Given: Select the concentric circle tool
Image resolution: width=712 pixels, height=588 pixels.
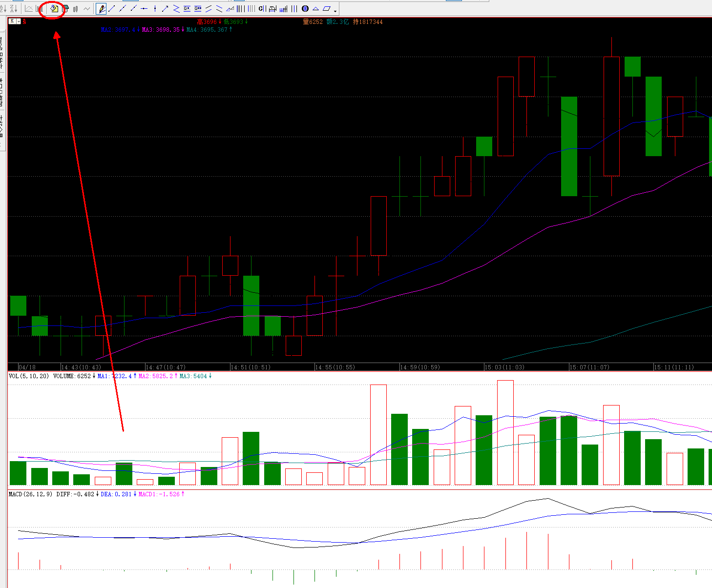Looking at the screenshot, I should pos(305,9).
